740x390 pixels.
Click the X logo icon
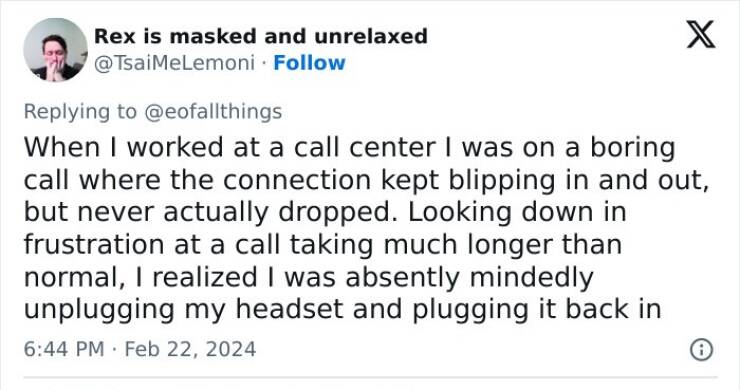tap(701, 34)
